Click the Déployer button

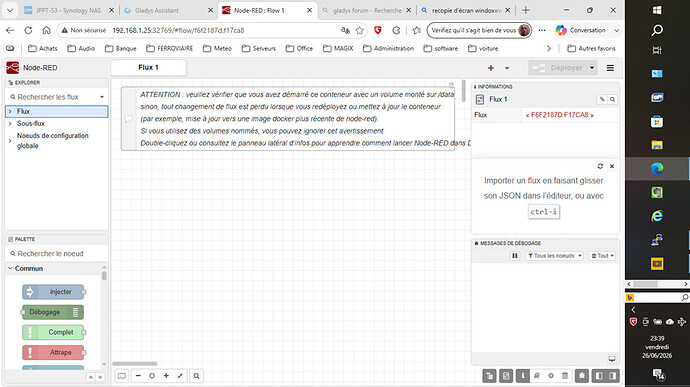[558, 68]
